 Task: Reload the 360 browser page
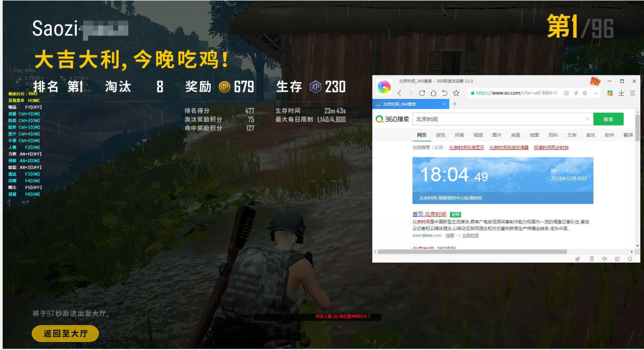[x=422, y=93]
